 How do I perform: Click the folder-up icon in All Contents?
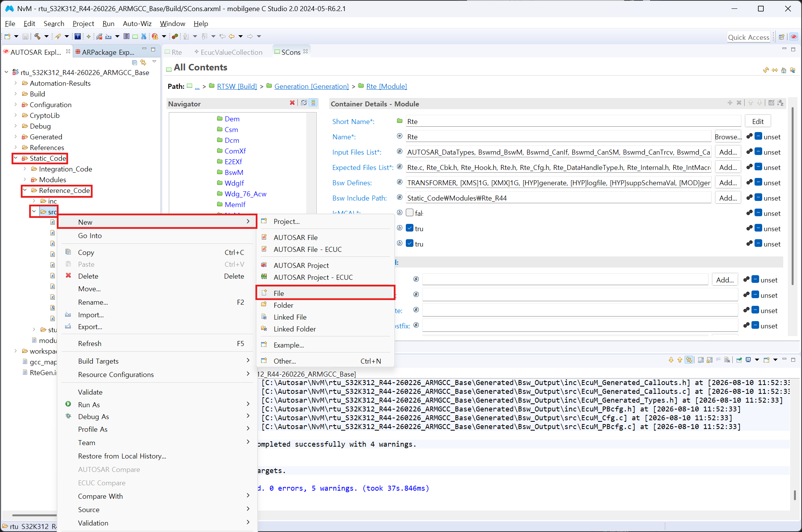[793, 70]
